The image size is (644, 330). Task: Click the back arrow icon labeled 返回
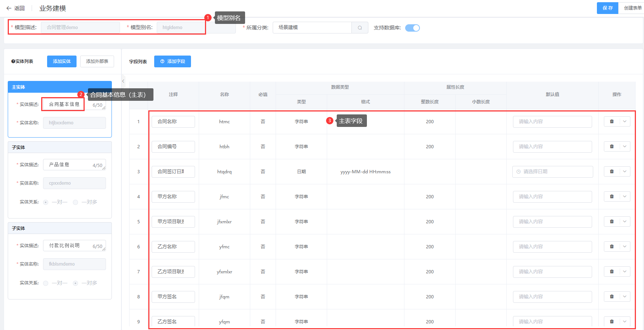click(9, 8)
